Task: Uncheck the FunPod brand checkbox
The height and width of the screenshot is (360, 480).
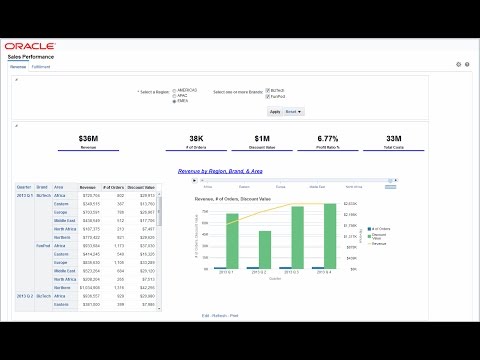Action: click(x=268, y=96)
